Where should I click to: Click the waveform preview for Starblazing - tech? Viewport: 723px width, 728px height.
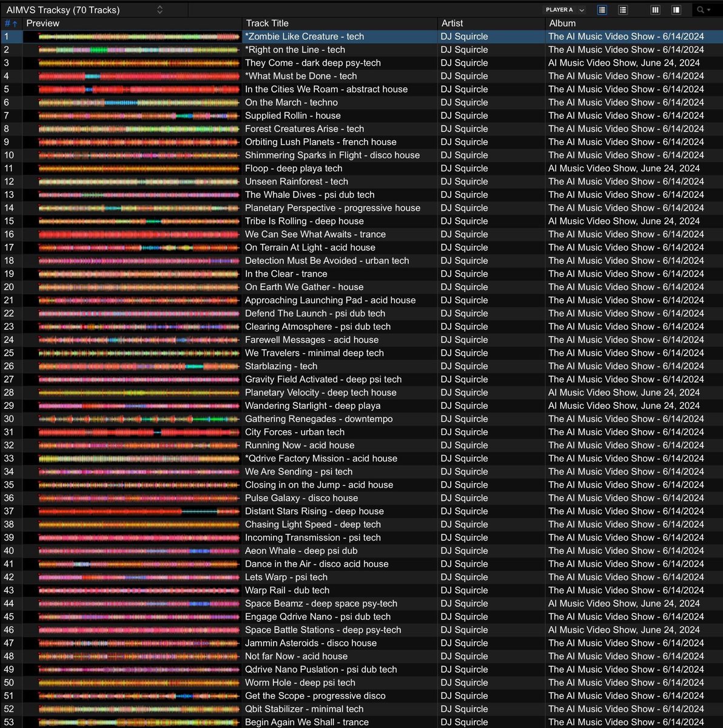click(x=138, y=366)
